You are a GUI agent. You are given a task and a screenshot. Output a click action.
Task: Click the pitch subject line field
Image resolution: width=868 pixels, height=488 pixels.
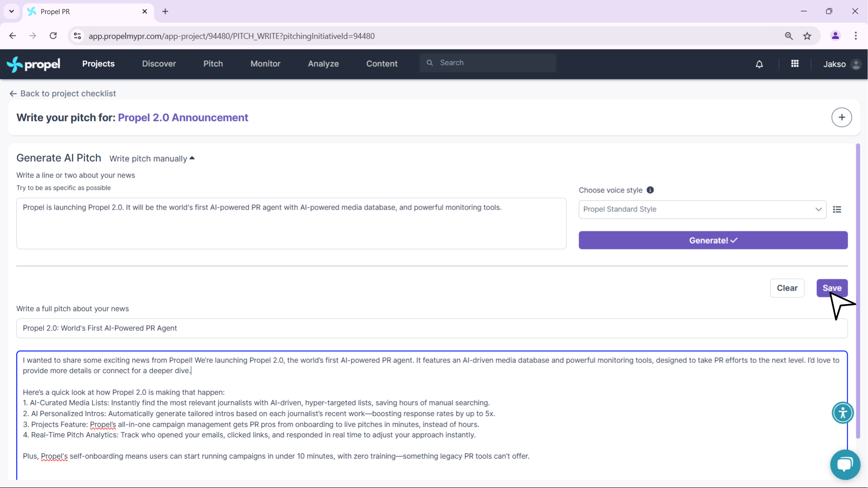point(432,328)
